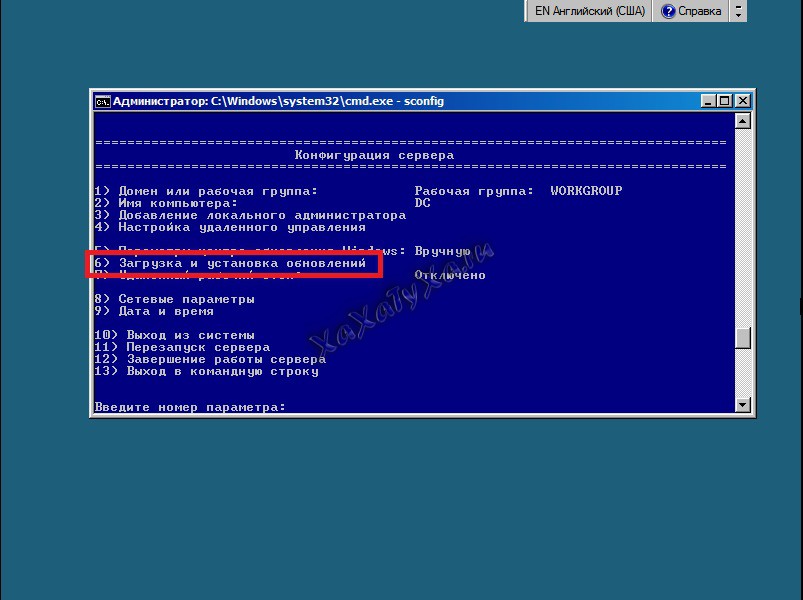803x600 pixels.
Task: Click the blue question mark help icon
Action: pyautogui.click(x=668, y=11)
